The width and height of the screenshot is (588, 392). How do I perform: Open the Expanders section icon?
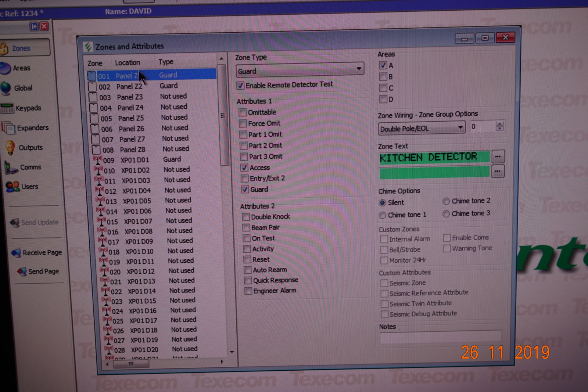click(8, 128)
